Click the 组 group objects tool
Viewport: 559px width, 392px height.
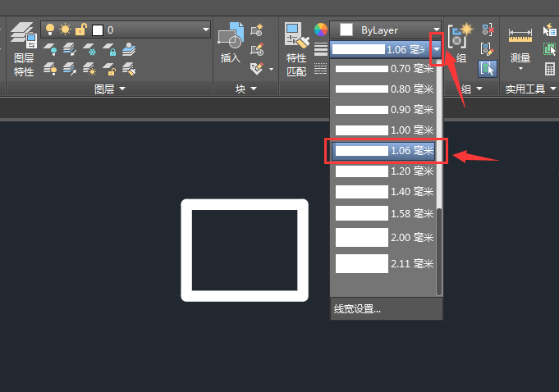[x=460, y=43]
